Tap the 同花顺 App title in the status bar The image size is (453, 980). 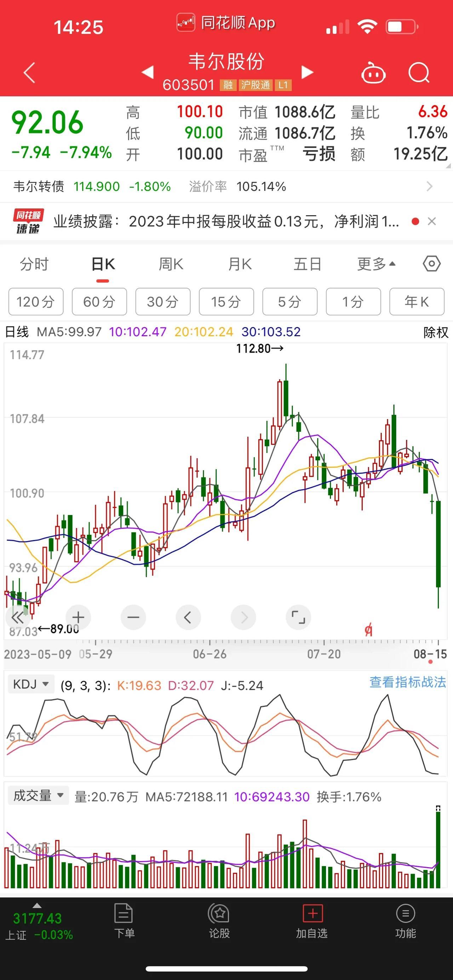[x=226, y=23]
